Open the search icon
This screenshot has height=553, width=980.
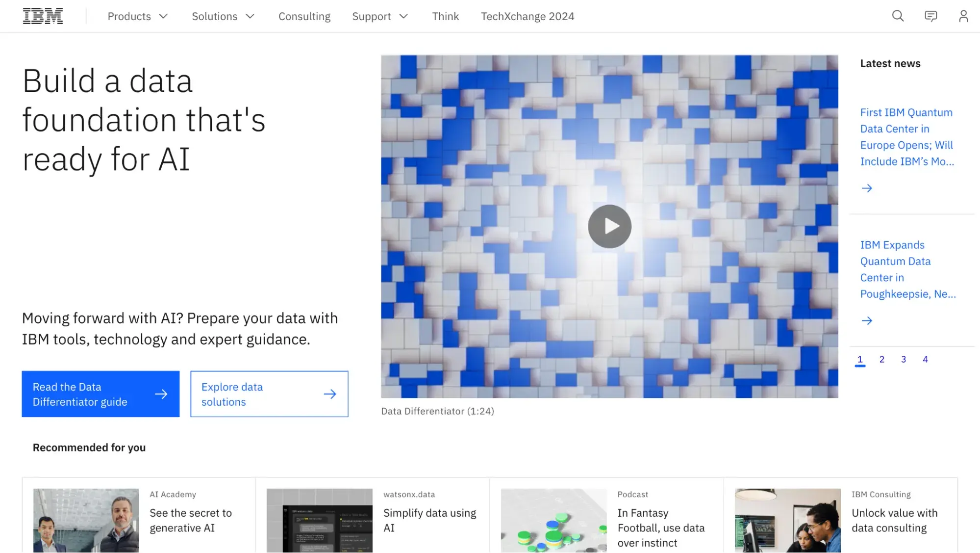tap(897, 16)
